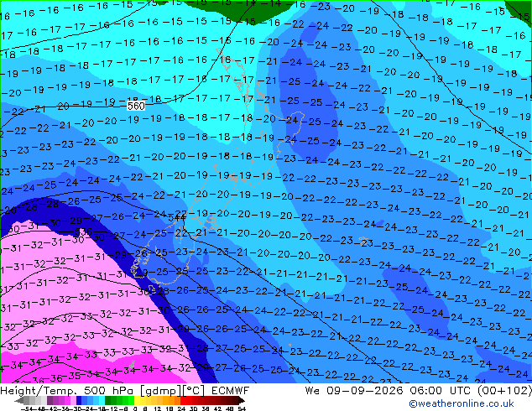Pick the dark blue -30 legend swatch
Screen dimensions: 532x411
pyautogui.click(x=79, y=400)
